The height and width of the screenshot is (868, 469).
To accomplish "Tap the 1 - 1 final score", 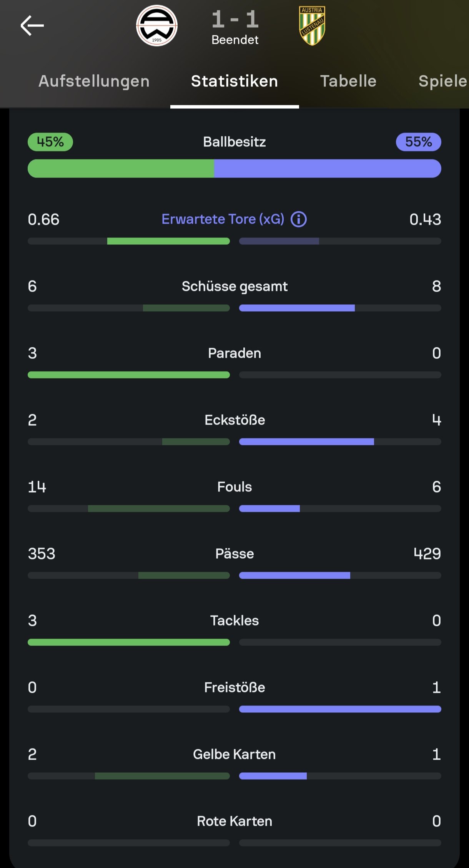I will [235, 19].
